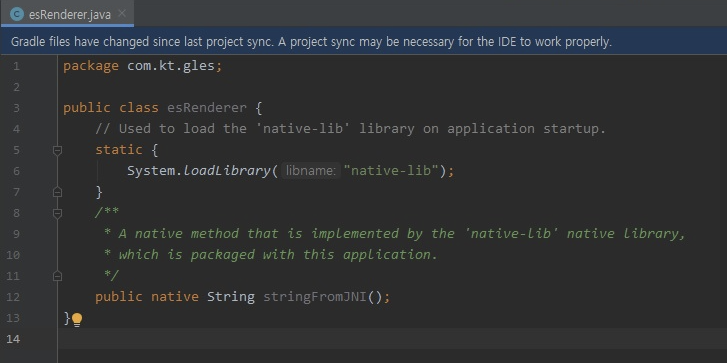Click the 'native' keyword on line 12
Viewport: 727px width, 363px height.
(175, 297)
